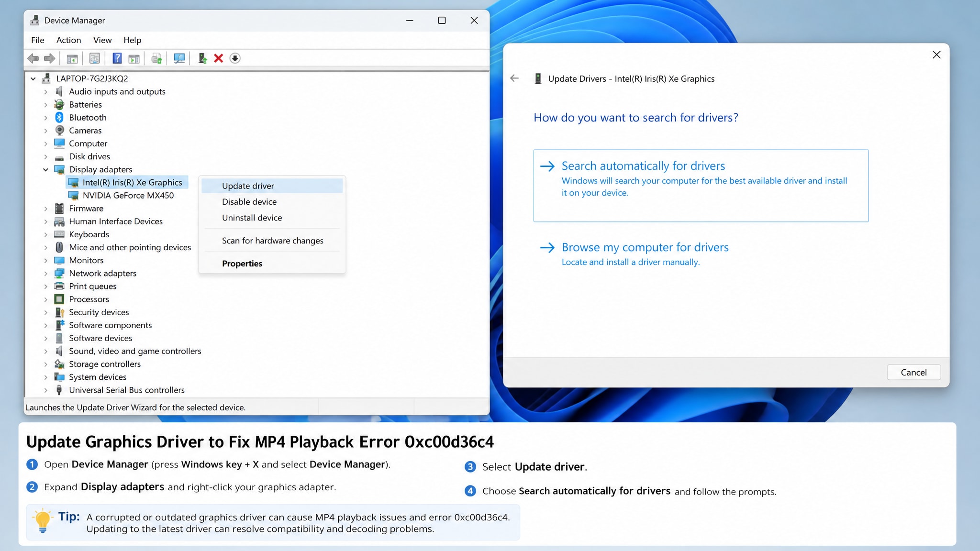Click the Processors category icon
This screenshot has width=980, height=551.
click(x=59, y=299)
